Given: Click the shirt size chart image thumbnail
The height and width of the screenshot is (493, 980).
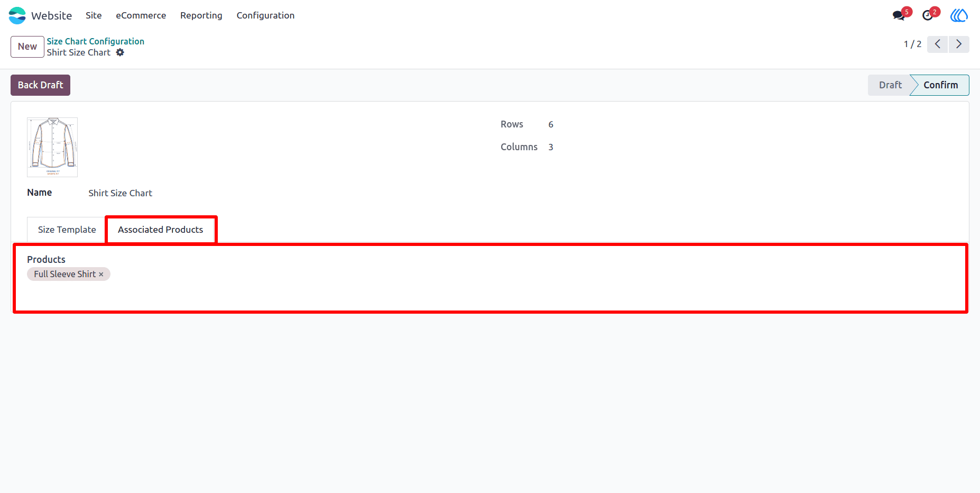Looking at the screenshot, I should point(52,147).
